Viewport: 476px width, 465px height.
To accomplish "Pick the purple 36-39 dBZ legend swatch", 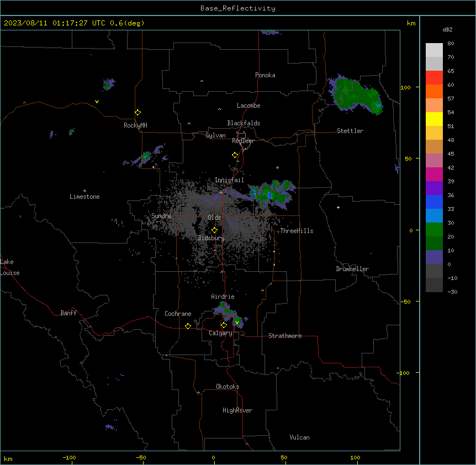I will tap(434, 188).
